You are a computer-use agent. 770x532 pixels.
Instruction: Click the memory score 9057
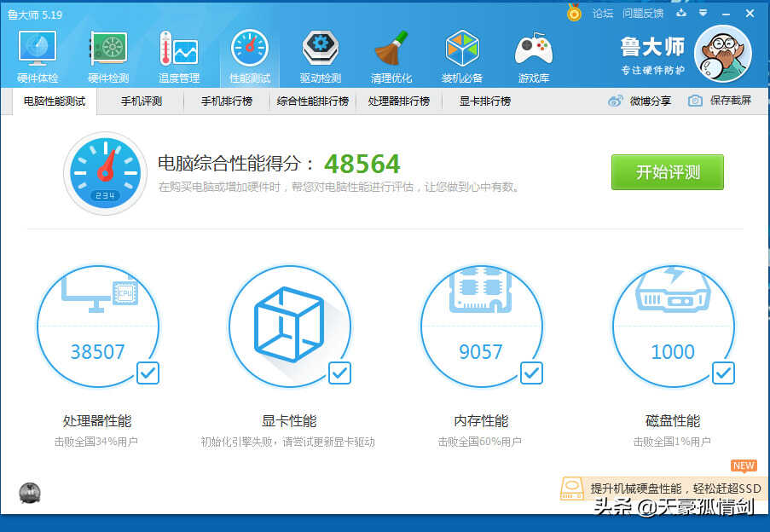[481, 352]
